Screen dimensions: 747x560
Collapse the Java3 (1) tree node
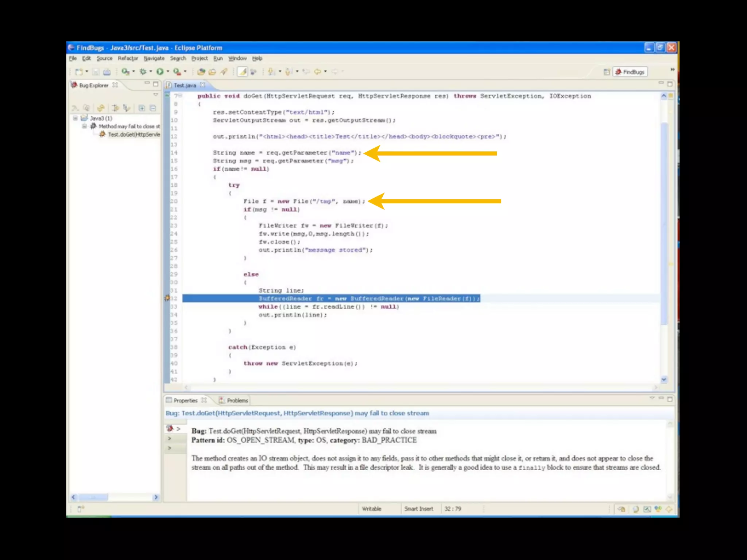click(x=76, y=118)
